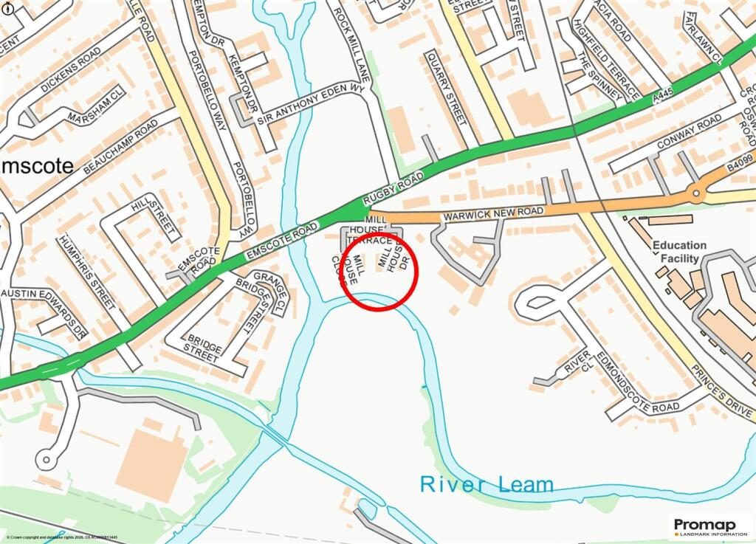Click the Beauchamp Road label
This screenshot has height=544, width=756.
(120, 147)
